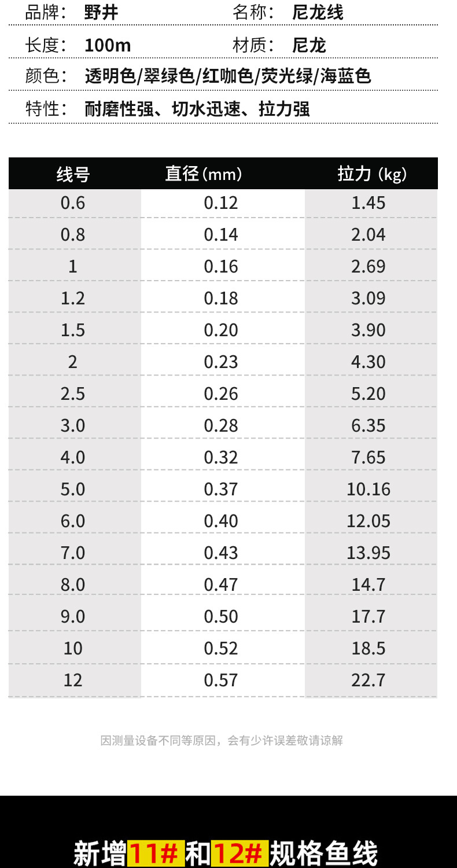The width and height of the screenshot is (457, 868).
Task: Click the 直径(mm) column header
Action: (x=204, y=174)
